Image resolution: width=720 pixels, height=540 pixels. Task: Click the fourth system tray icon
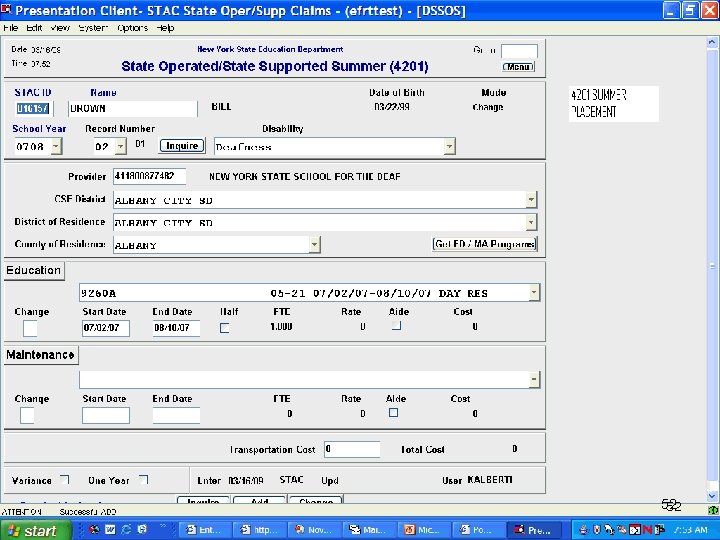pyautogui.click(x=622, y=530)
